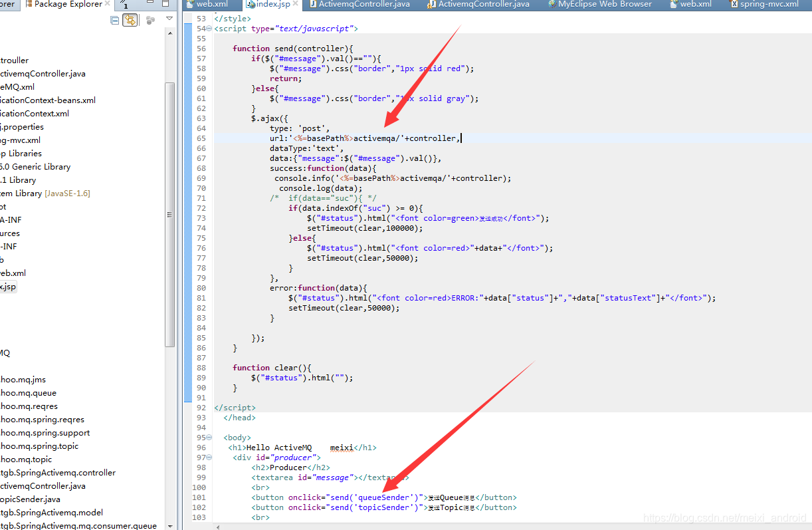Screen dimensions: 812x530
Task: Select the hoo.mq.spring.reqres package
Action: 42,419
